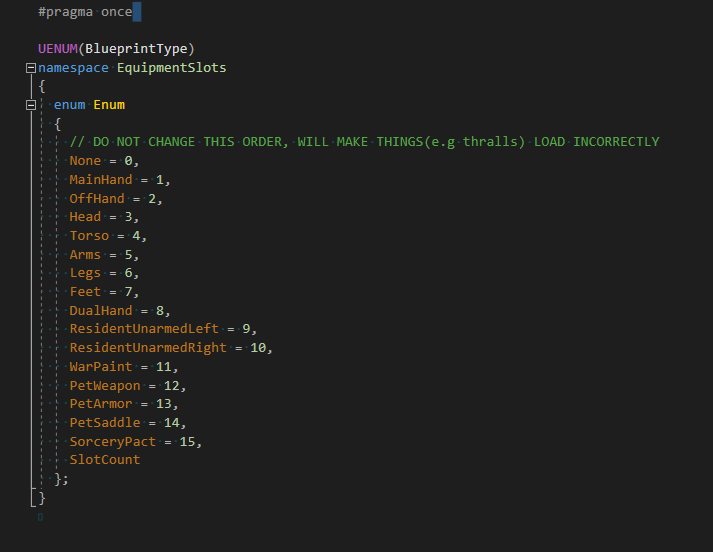
Task: Place cursor on SlotCount entry
Action: coord(104,460)
